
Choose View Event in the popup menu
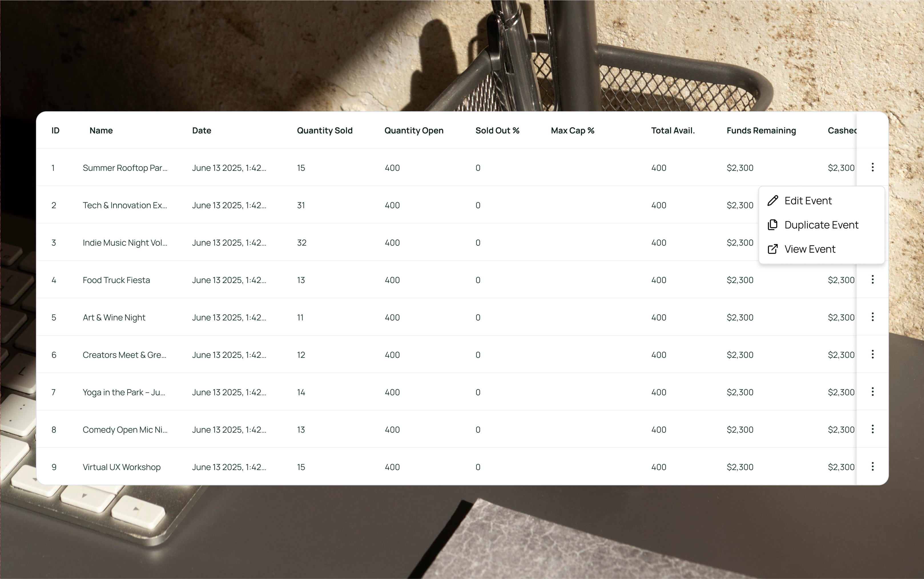pos(821,249)
